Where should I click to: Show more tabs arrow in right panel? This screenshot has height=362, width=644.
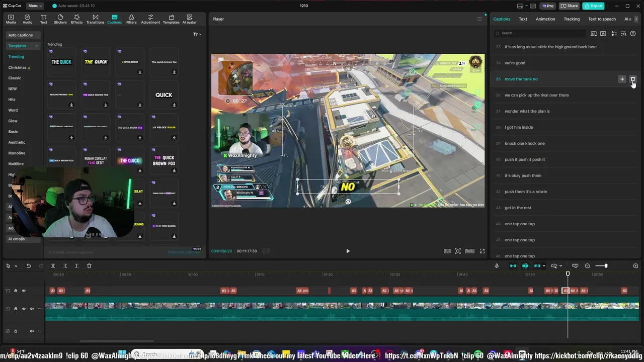click(x=636, y=19)
